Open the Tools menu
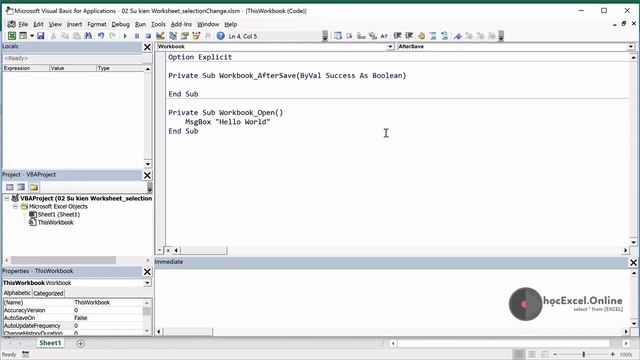The image size is (640, 360). [158, 24]
